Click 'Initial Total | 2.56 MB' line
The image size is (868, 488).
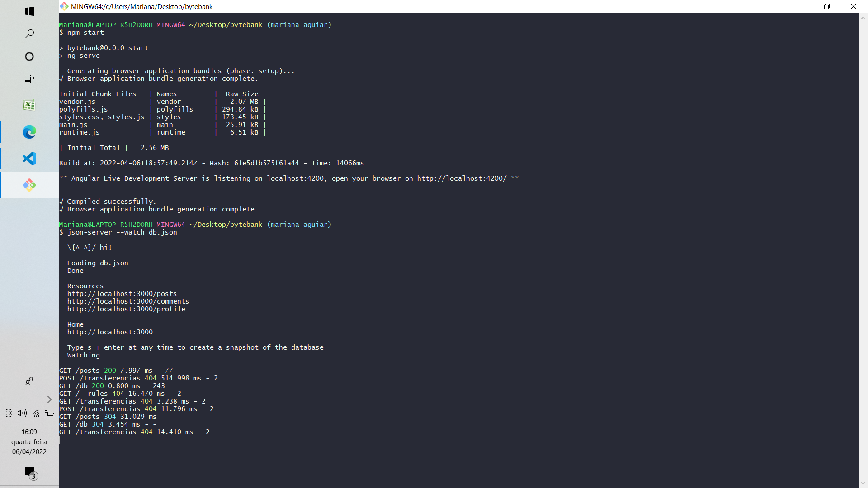[114, 148]
